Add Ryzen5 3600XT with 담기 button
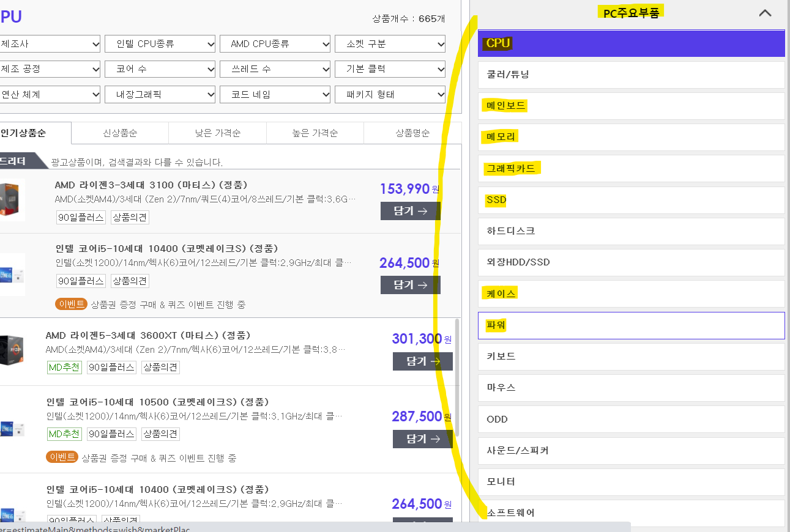Viewport: 790px width, 532px height. [x=423, y=361]
